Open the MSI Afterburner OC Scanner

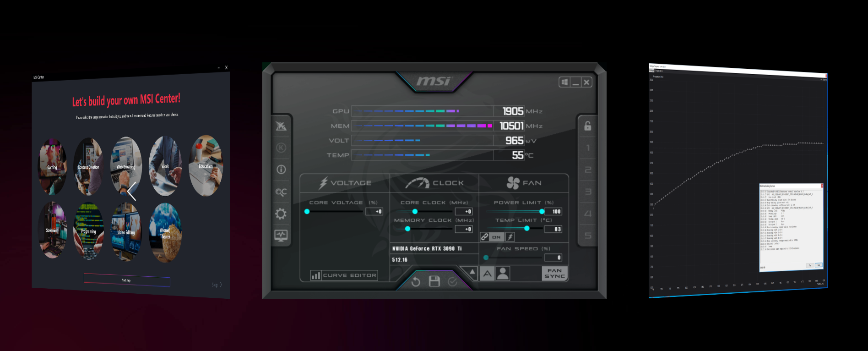(x=281, y=192)
